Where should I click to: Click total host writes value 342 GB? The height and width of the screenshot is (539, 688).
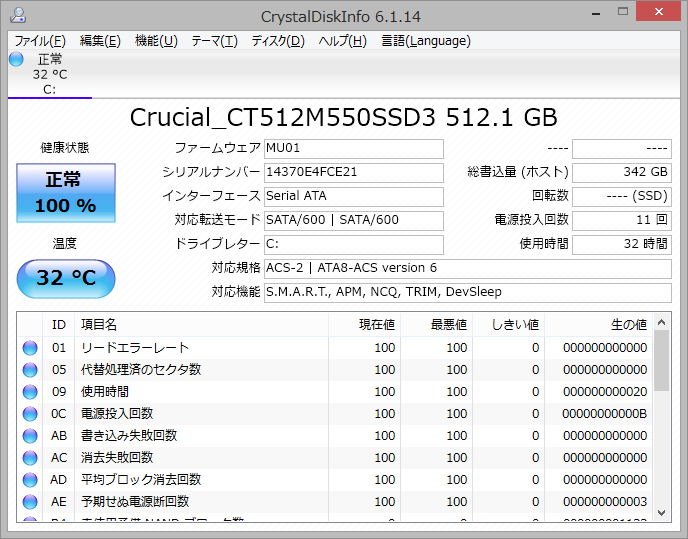622,172
